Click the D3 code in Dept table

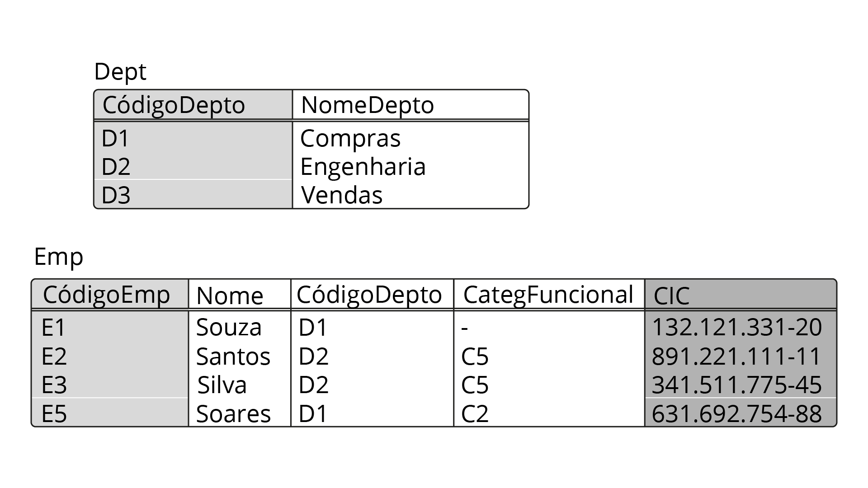pyautogui.click(x=116, y=195)
